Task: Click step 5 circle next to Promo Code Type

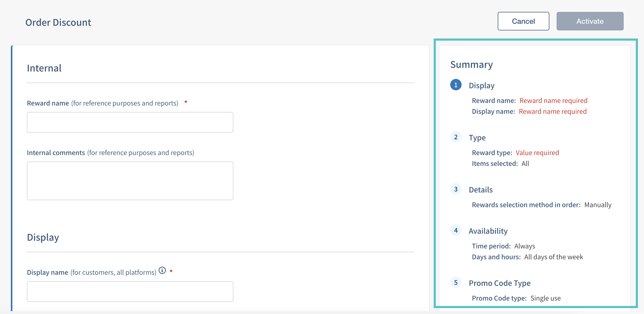Action: (x=456, y=282)
